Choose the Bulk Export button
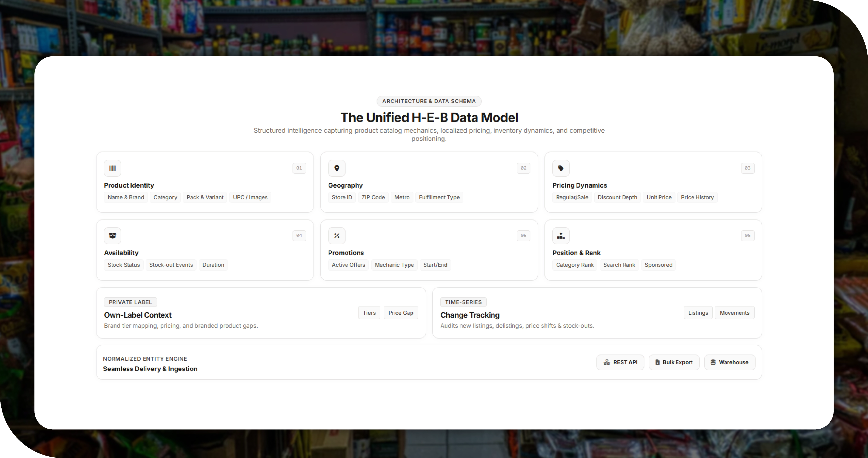This screenshot has height=458, width=868. click(x=674, y=362)
